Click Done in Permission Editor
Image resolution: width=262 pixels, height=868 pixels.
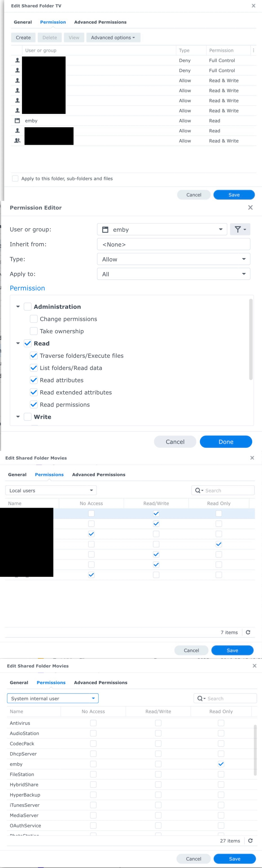pyautogui.click(x=226, y=442)
